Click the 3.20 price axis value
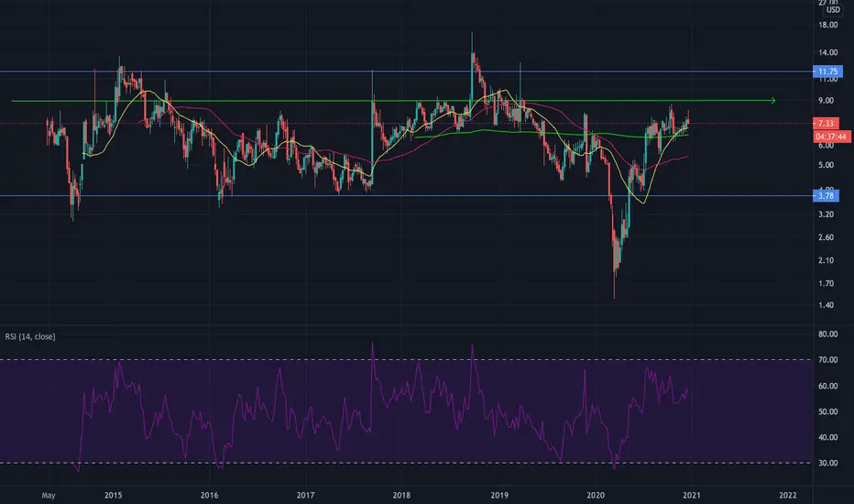 (827, 214)
